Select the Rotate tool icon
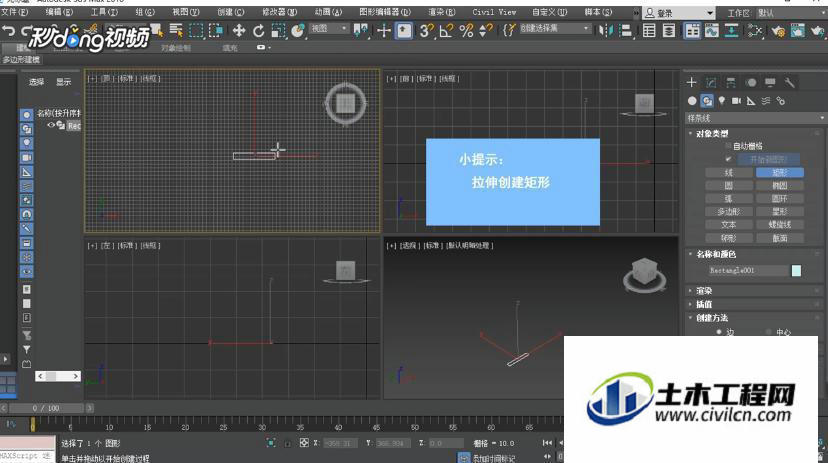The image size is (828, 463). (258, 31)
